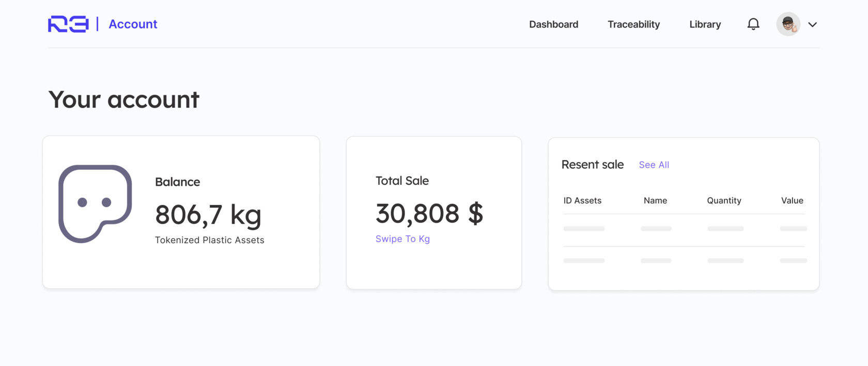Viewport: 868px width, 366px height.
Task: Open the Dashboard menu item
Action: (x=553, y=24)
